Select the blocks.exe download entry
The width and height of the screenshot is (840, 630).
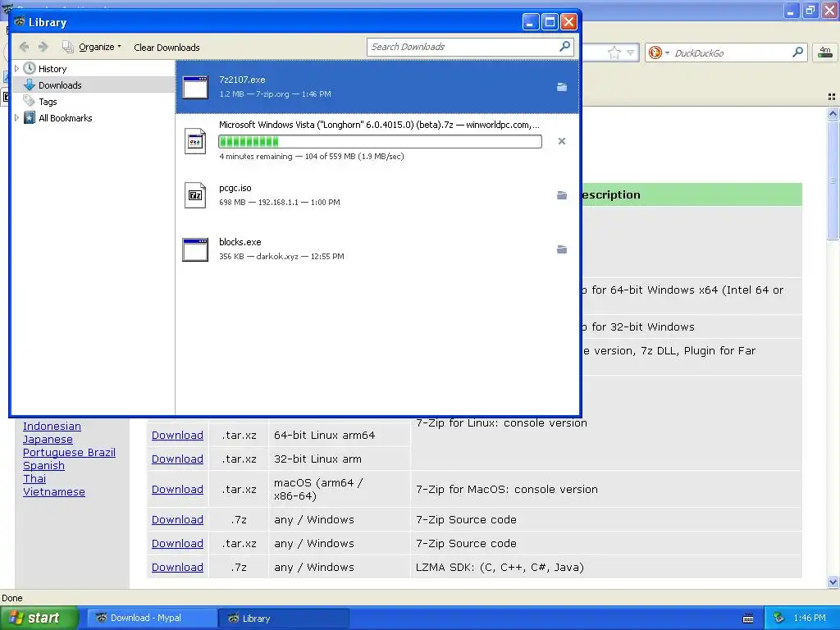coord(377,249)
